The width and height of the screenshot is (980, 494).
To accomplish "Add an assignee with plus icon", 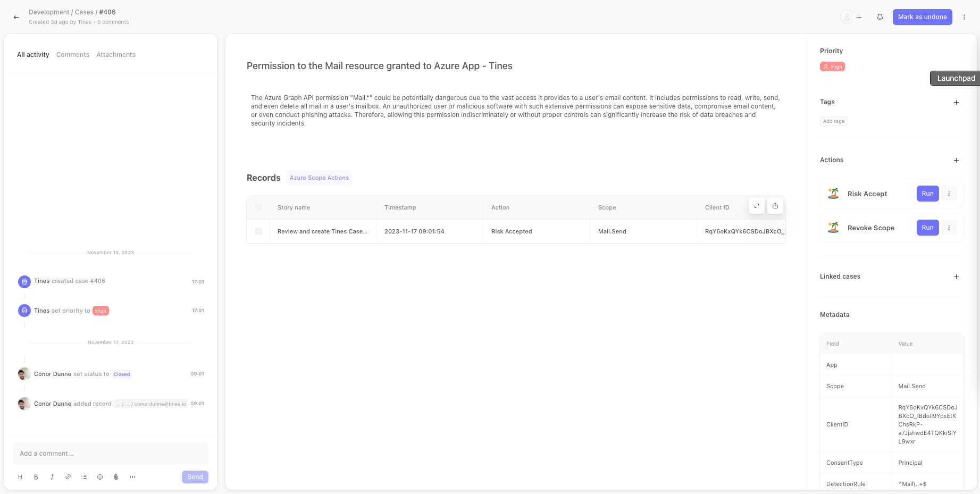I will 859,17.
